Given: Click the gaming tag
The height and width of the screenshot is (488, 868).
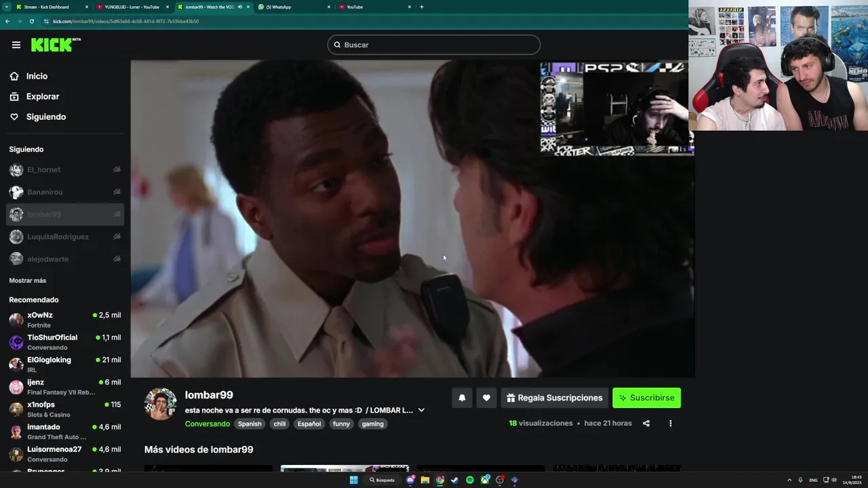Looking at the screenshot, I should click(x=372, y=424).
